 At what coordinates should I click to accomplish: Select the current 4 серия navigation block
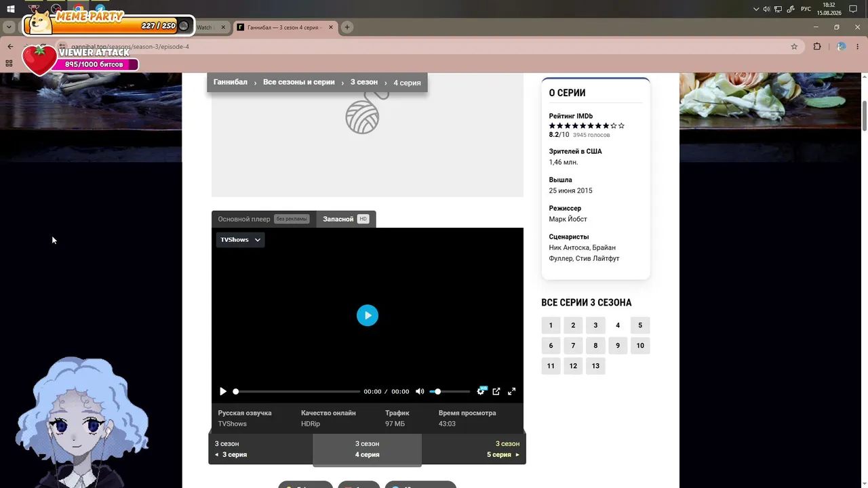pyautogui.click(x=367, y=449)
